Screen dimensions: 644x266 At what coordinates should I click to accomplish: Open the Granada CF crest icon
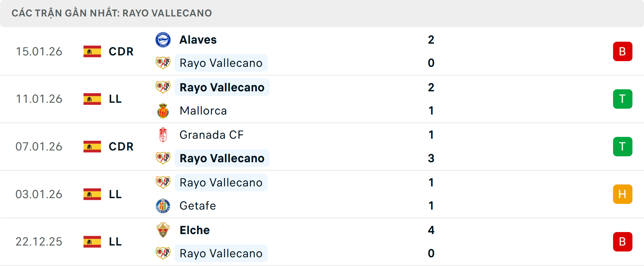point(163,135)
